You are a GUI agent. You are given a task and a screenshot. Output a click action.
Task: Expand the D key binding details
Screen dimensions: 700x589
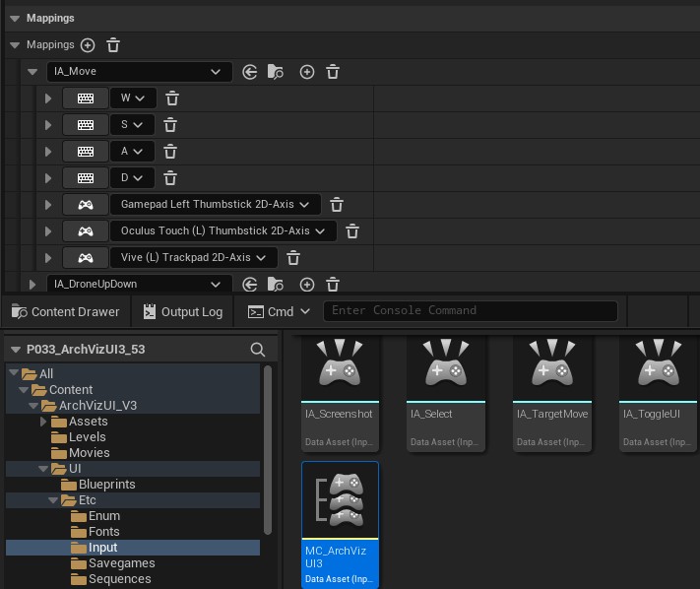pyautogui.click(x=48, y=178)
